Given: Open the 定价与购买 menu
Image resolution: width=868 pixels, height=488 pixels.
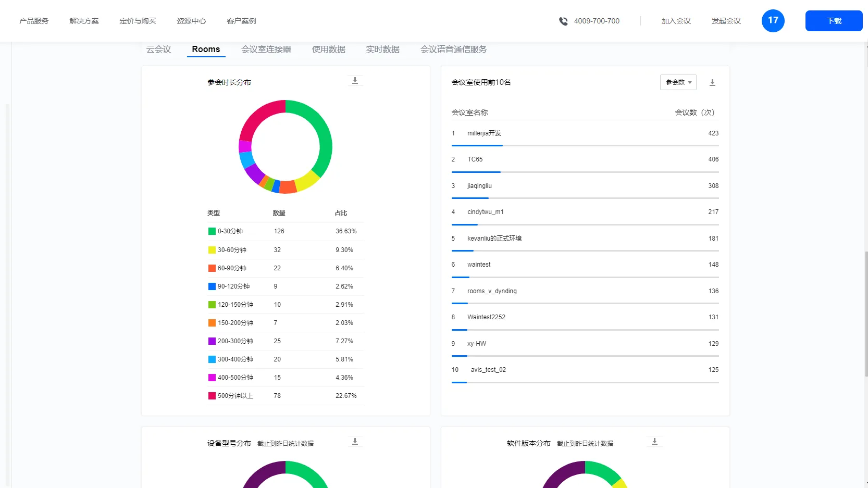Looking at the screenshot, I should point(138,21).
